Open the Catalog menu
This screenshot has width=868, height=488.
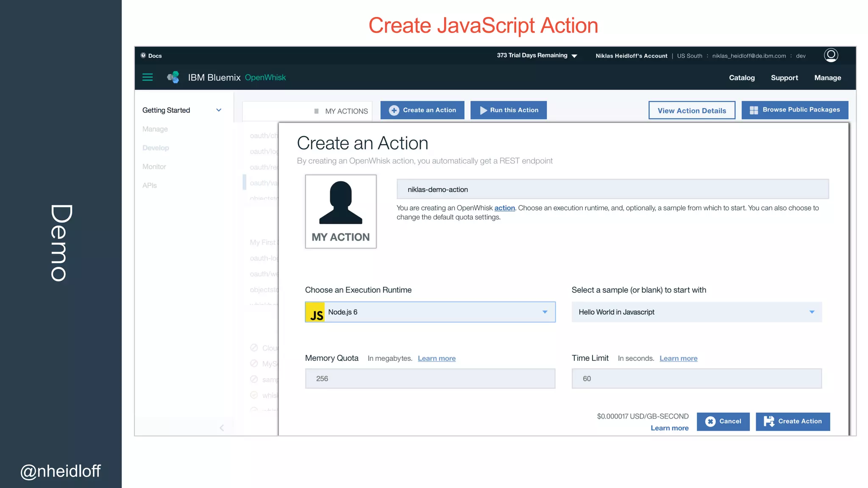click(x=742, y=78)
